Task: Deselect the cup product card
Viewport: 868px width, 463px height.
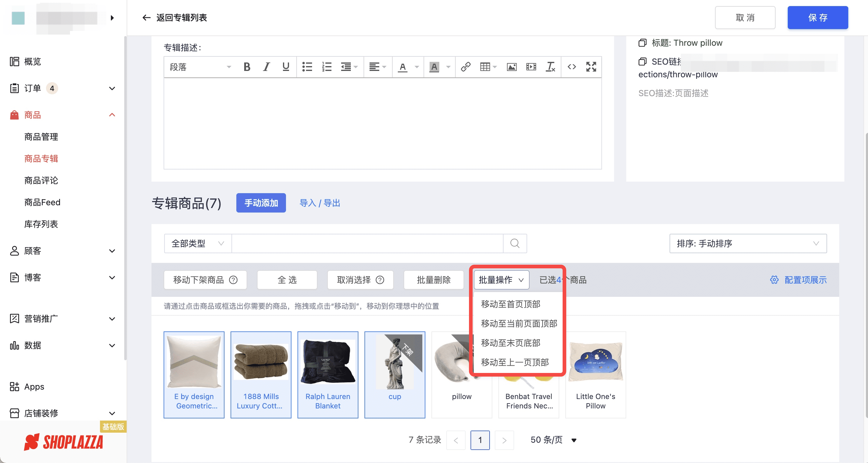Action: (x=394, y=375)
